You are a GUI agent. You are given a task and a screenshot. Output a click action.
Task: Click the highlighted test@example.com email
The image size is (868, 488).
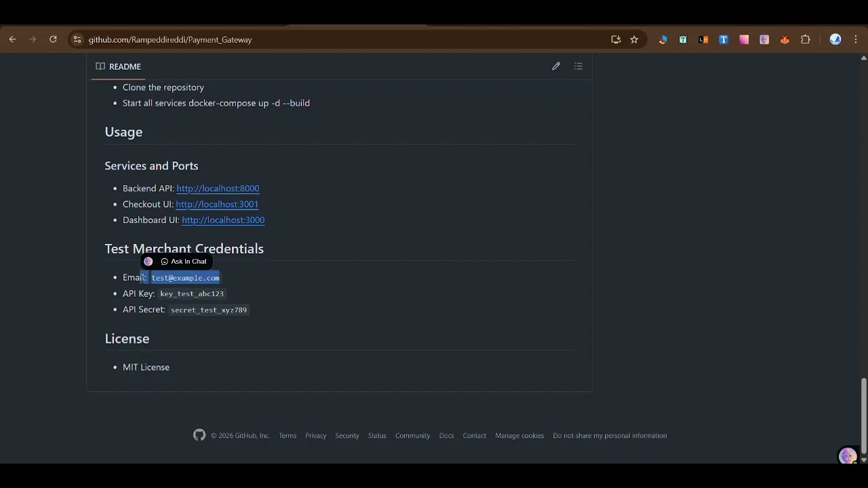pos(185,278)
